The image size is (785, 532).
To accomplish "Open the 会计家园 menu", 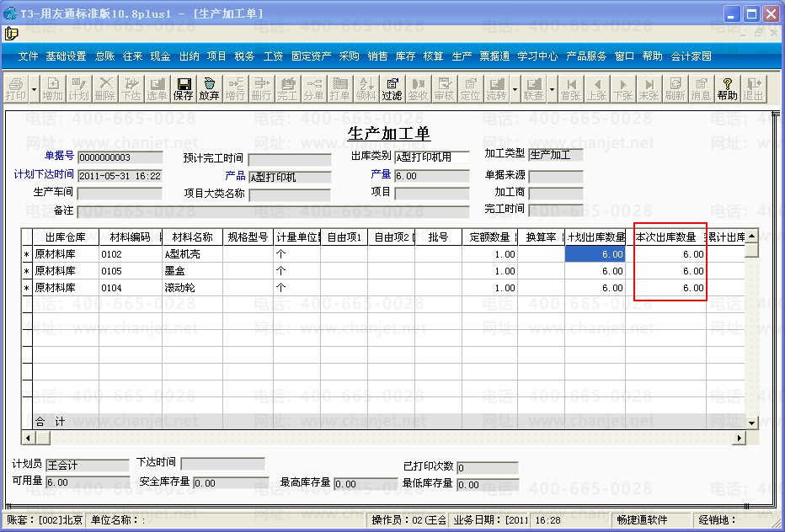I will (x=692, y=56).
